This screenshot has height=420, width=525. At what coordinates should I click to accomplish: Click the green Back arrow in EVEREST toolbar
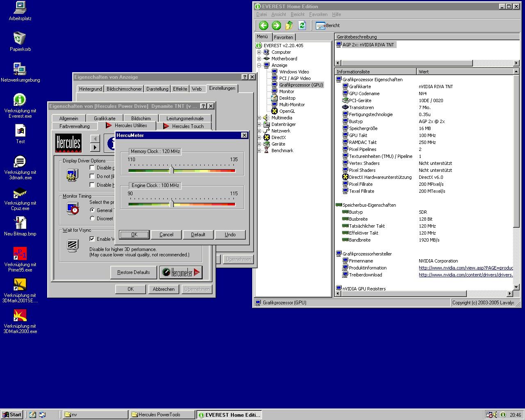[263, 25]
